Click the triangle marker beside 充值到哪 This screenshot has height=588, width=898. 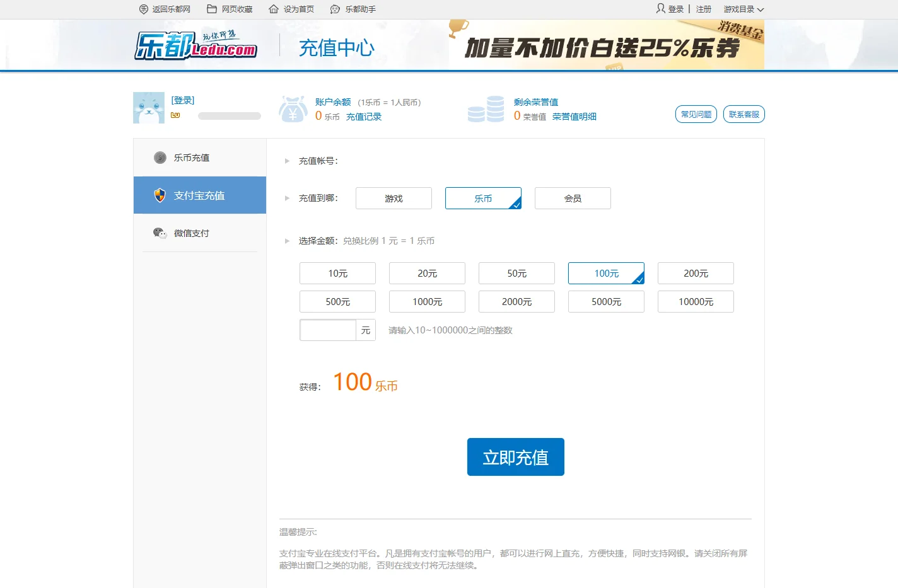click(x=287, y=199)
